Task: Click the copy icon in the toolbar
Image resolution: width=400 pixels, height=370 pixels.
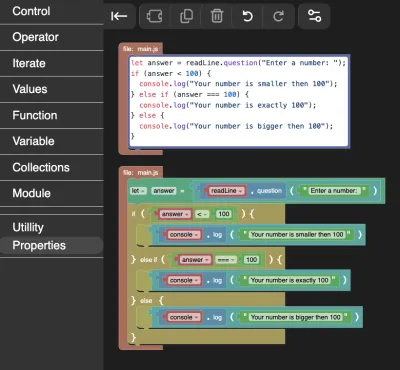Action: click(x=186, y=16)
